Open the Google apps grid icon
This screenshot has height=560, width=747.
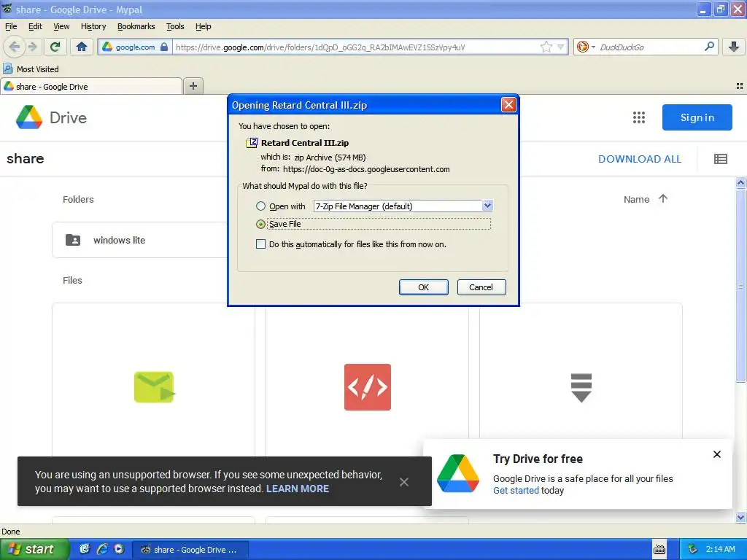pos(639,117)
